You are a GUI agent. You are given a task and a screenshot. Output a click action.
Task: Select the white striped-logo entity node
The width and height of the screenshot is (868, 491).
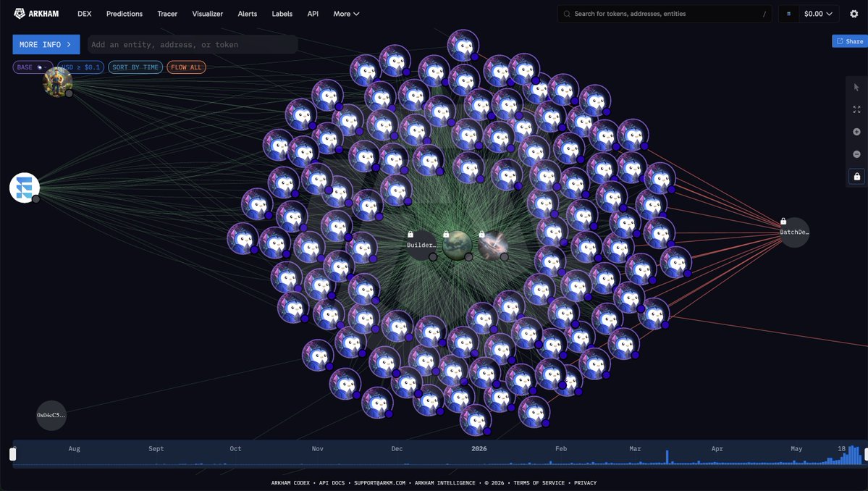[25, 188]
